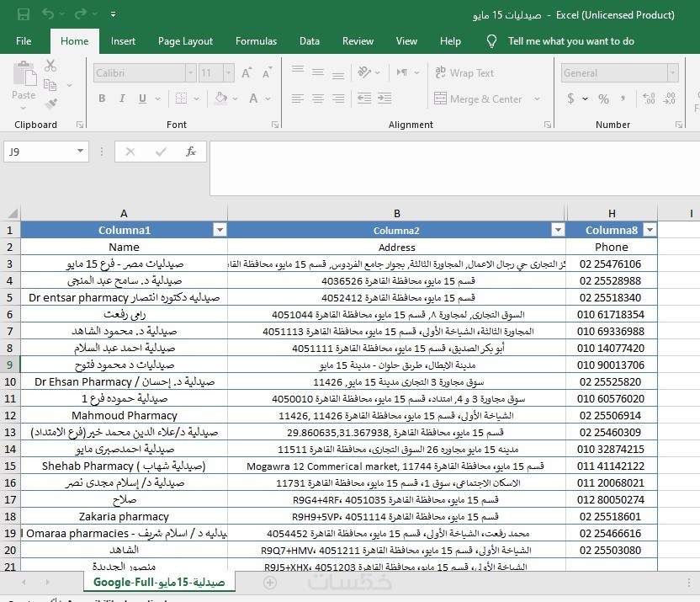Open the General number format dropdown
The width and height of the screenshot is (700, 602).
673,72
